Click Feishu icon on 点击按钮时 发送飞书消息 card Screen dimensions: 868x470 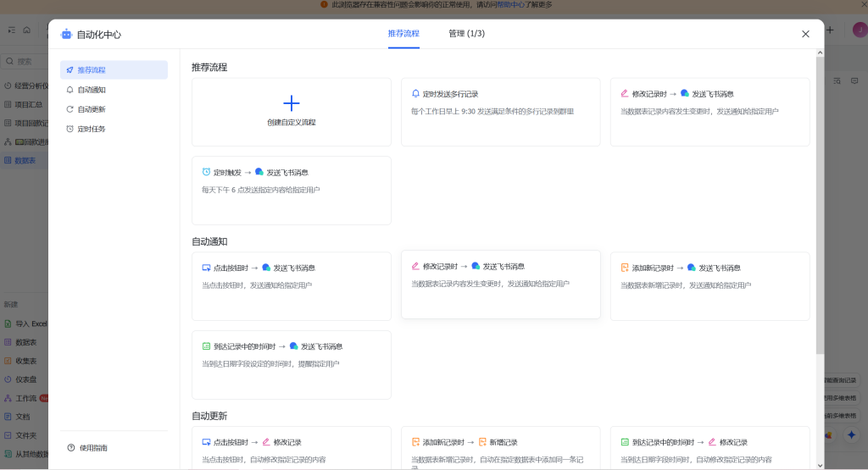coord(266,268)
